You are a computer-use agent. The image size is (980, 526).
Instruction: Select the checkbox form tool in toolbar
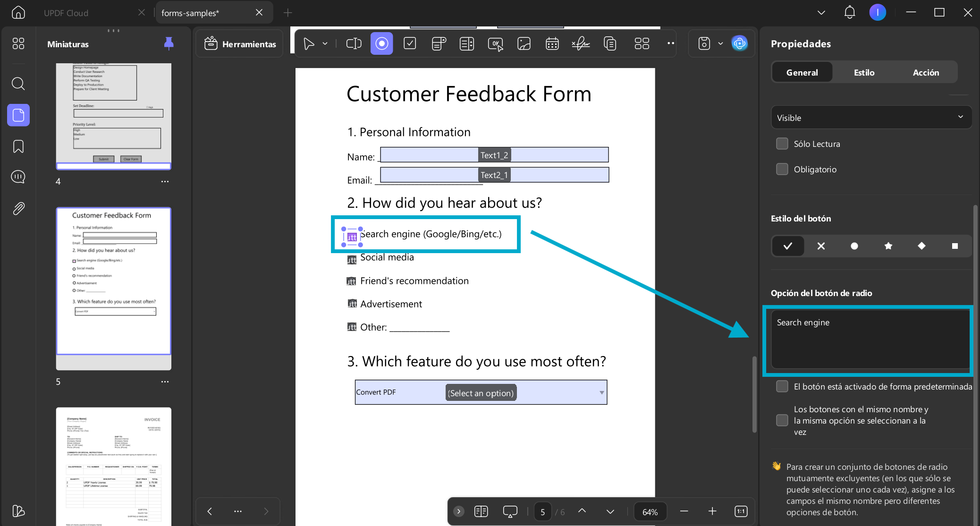410,44
